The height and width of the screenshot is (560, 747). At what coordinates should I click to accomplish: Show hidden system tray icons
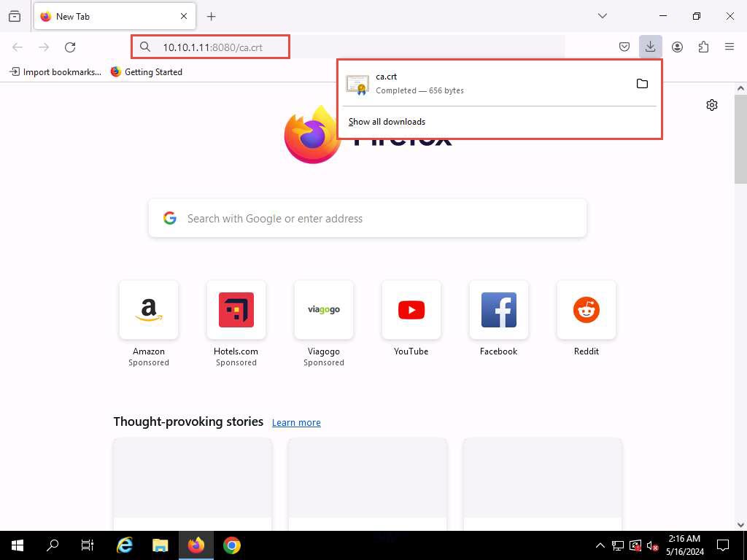(600, 545)
